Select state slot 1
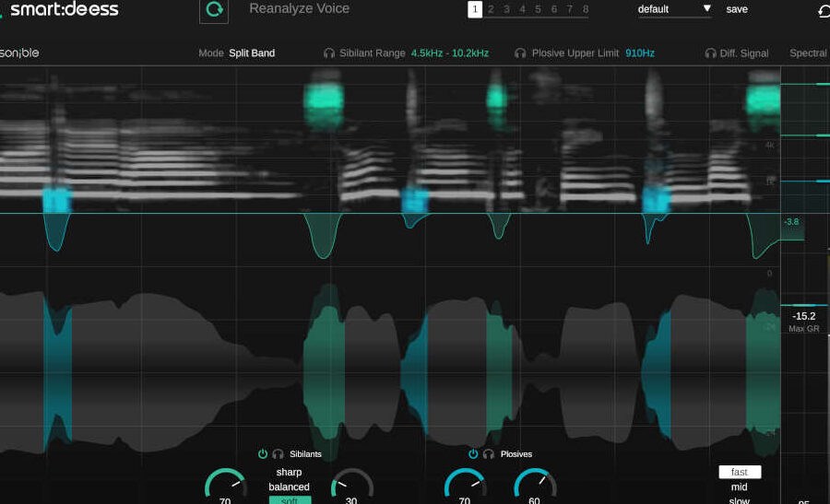830x504 pixels. (475, 9)
